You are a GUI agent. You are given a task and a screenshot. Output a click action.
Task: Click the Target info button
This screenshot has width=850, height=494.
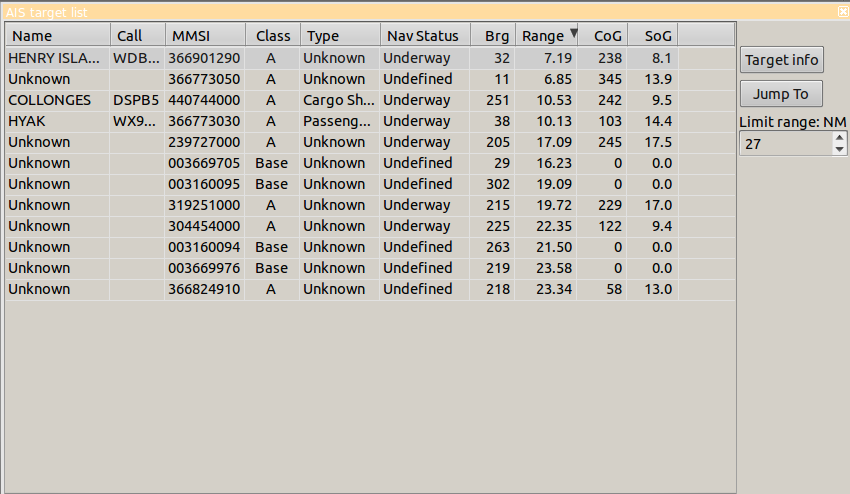coord(781,60)
